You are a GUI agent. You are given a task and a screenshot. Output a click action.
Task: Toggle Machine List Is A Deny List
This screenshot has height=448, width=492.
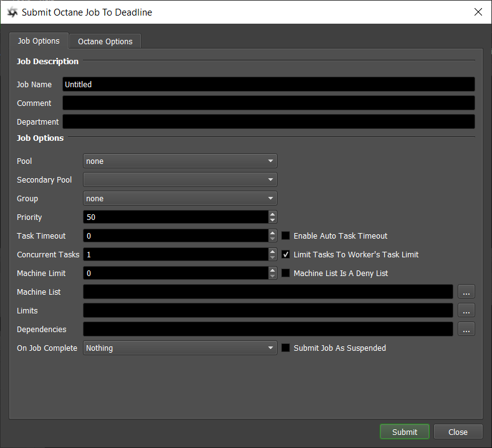286,273
